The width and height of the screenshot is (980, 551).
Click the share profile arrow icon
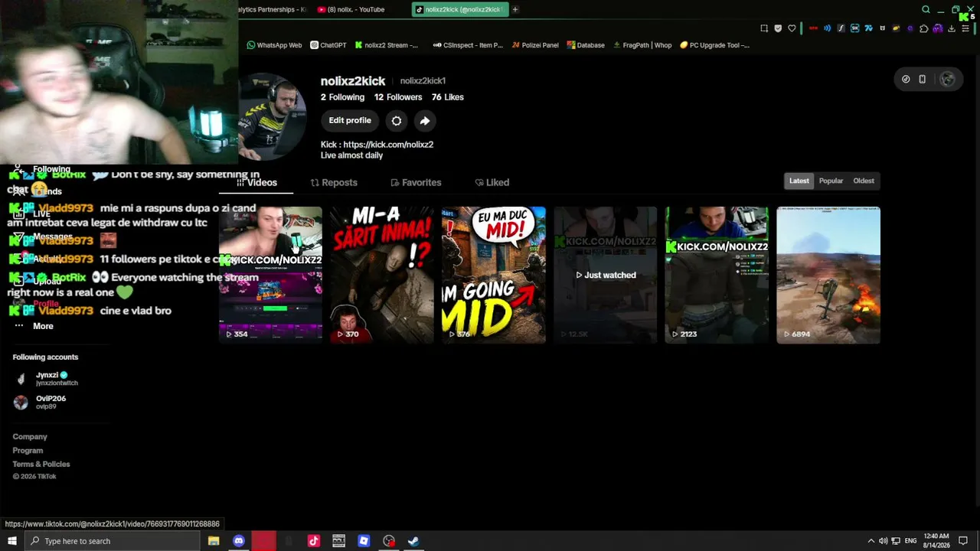(425, 121)
